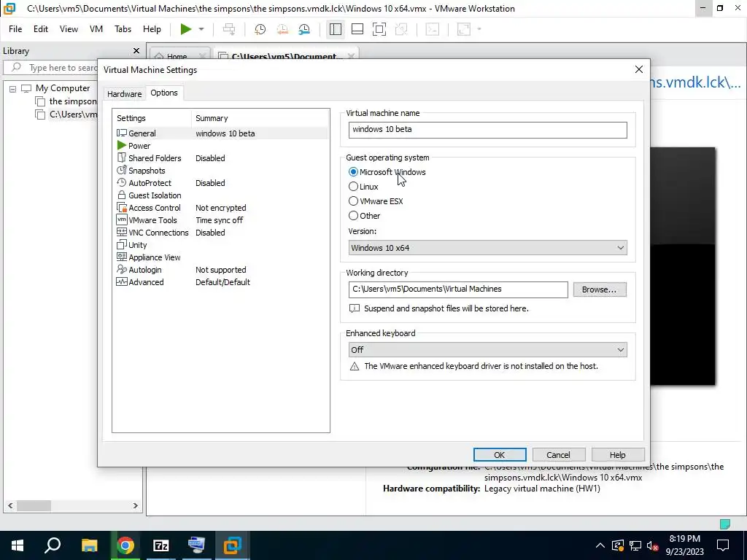Select AutoProtect in settings list
Viewport: 747px width, 560px height.
220,183
